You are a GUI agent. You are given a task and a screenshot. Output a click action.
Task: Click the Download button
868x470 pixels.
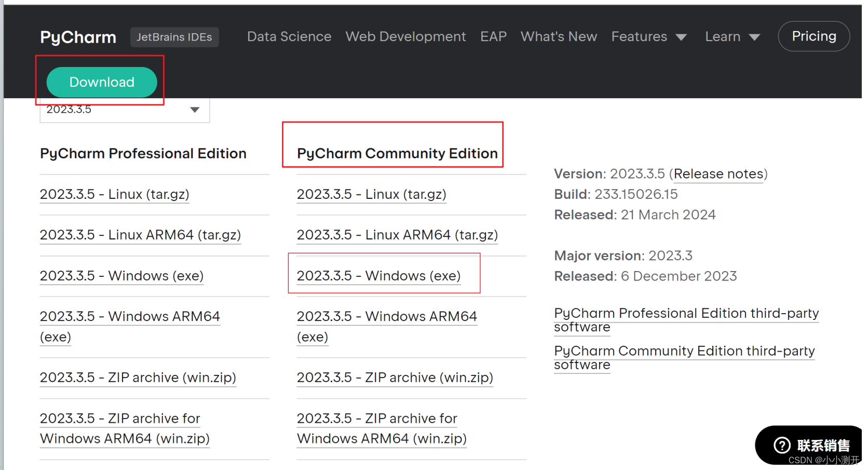click(x=101, y=82)
